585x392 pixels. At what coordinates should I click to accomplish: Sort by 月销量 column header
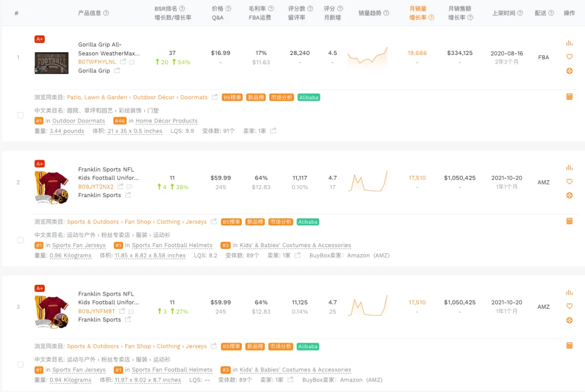tap(418, 9)
